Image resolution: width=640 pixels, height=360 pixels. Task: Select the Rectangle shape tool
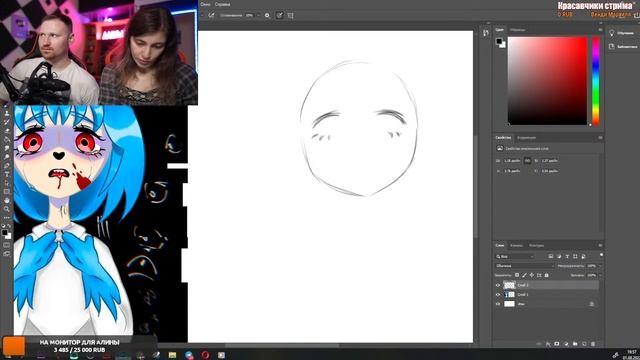coord(7,191)
